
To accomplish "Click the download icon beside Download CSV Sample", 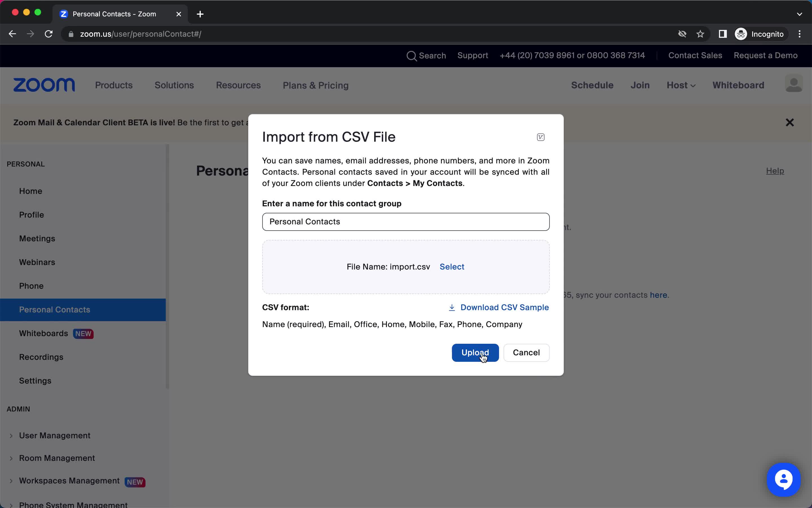I will (452, 307).
